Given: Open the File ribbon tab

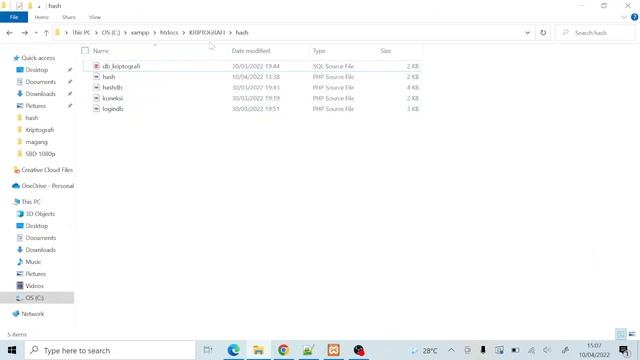Looking at the screenshot, I should coord(14,17).
